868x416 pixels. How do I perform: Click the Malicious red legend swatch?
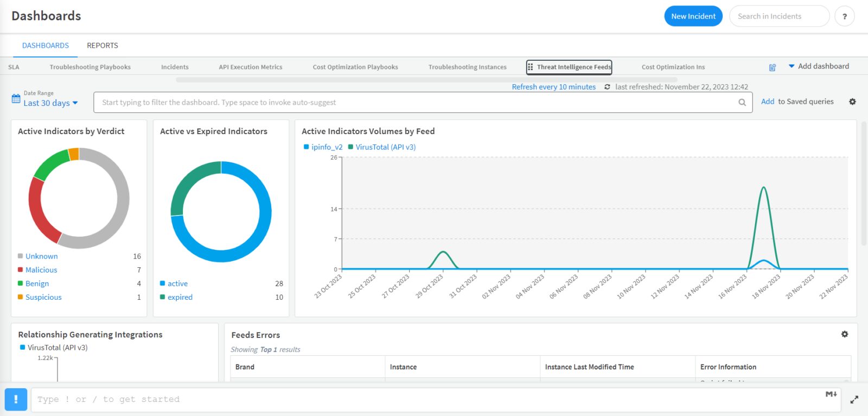[x=20, y=270]
